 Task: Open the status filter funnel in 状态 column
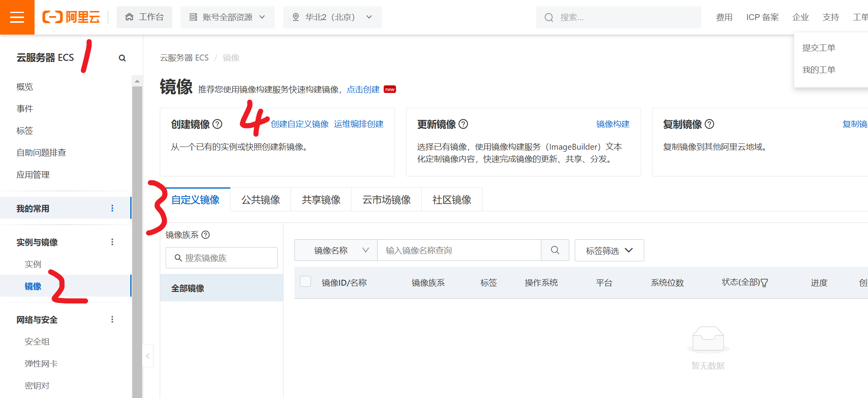pyautogui.click(x=764, y=283)
